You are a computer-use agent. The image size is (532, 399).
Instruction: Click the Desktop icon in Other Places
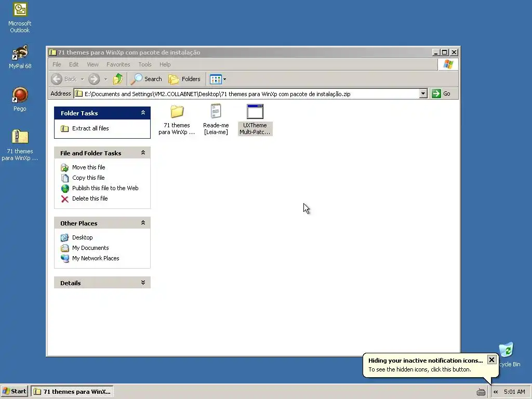[x=64, y=238]
